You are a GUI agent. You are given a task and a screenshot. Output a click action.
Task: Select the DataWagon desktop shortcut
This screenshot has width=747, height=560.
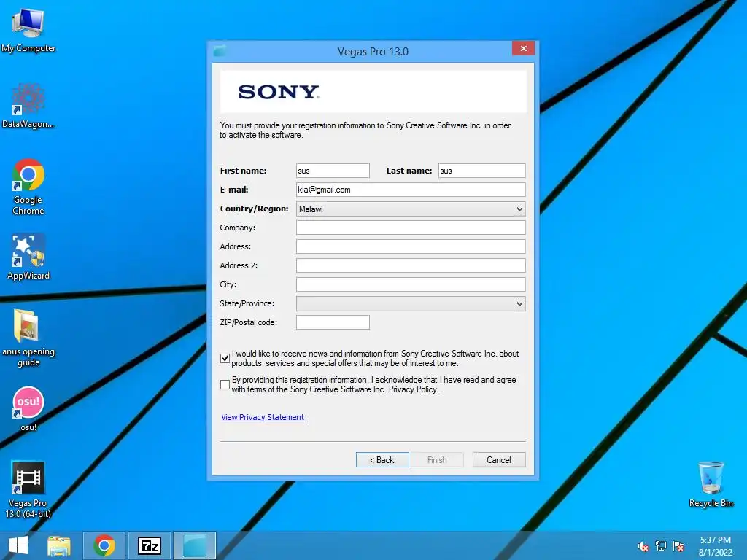28,106
